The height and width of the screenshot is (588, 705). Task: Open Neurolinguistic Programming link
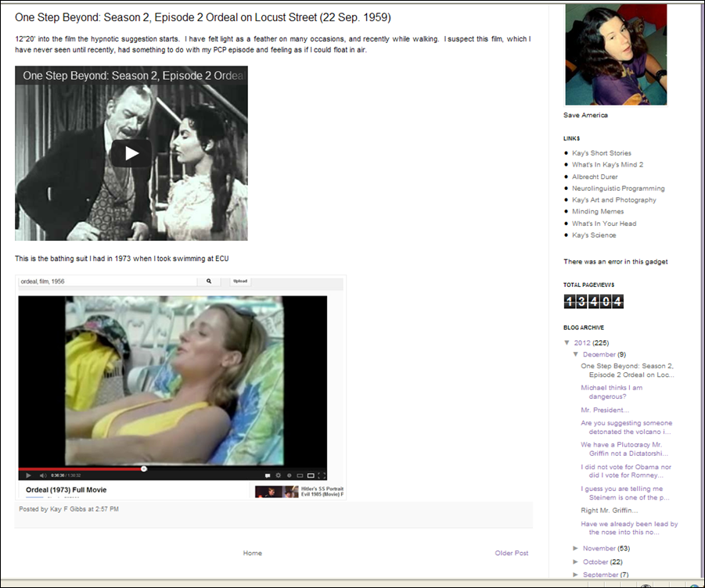pos(618,188)
